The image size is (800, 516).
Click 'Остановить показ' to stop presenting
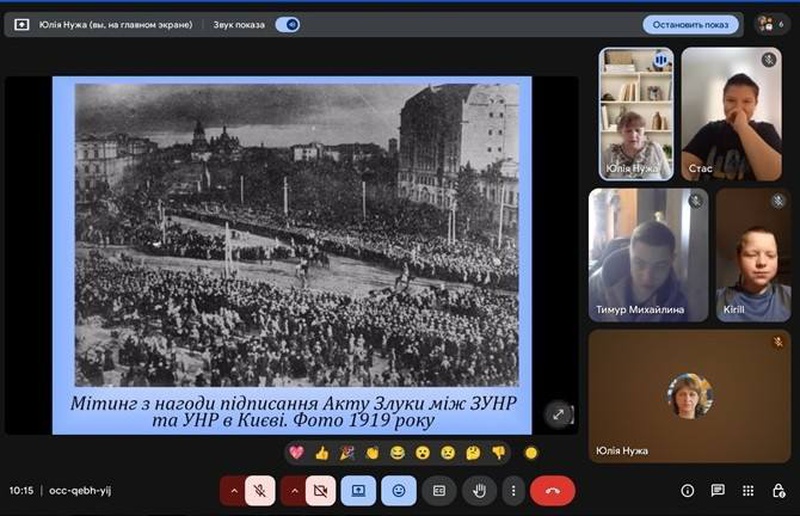[x=690, y=24]
